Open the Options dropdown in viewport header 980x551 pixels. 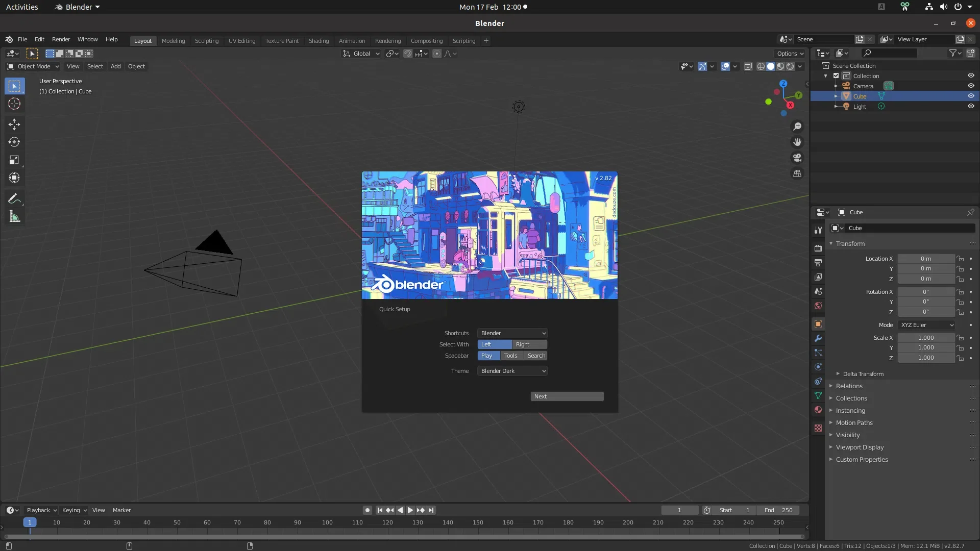(x=790, y=54)
